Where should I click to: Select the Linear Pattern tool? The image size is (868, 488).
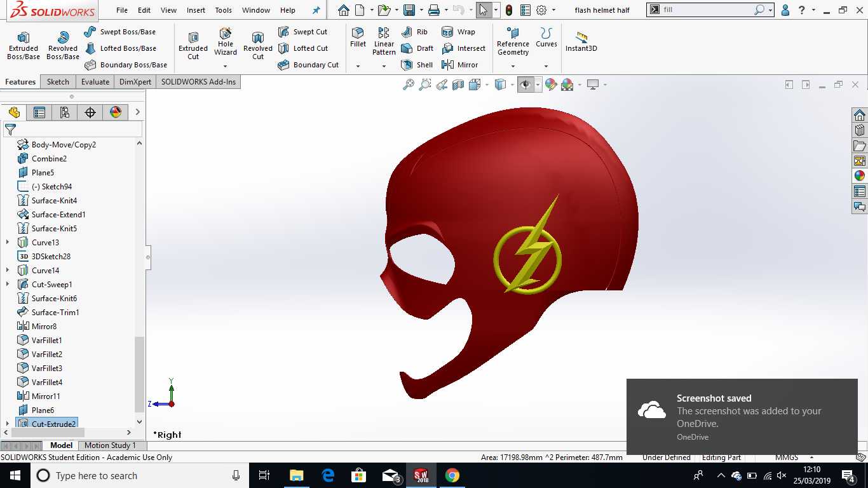point(384,42)
